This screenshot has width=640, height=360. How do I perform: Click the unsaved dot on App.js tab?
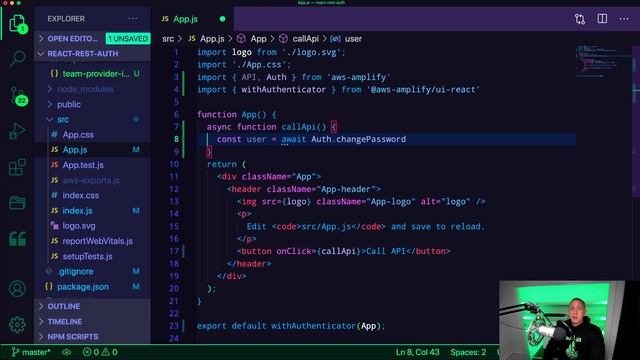tap(222, 19)
